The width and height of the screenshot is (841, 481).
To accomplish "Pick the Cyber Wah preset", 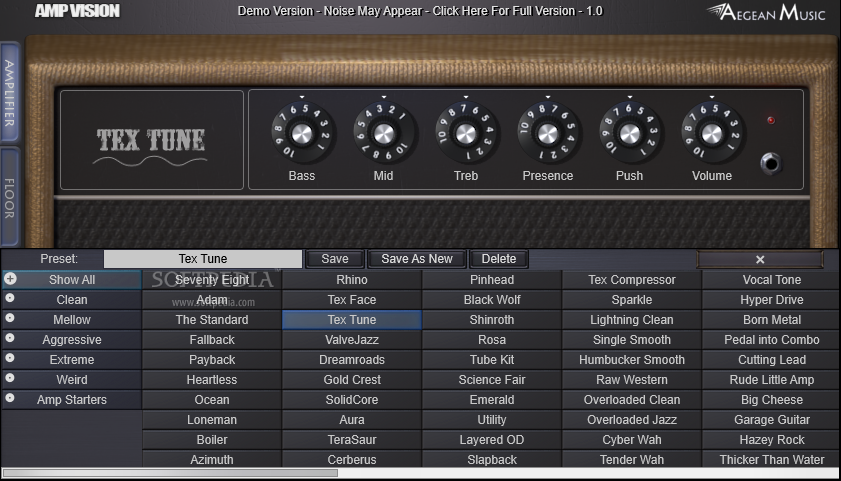I will tap(632, 440).
